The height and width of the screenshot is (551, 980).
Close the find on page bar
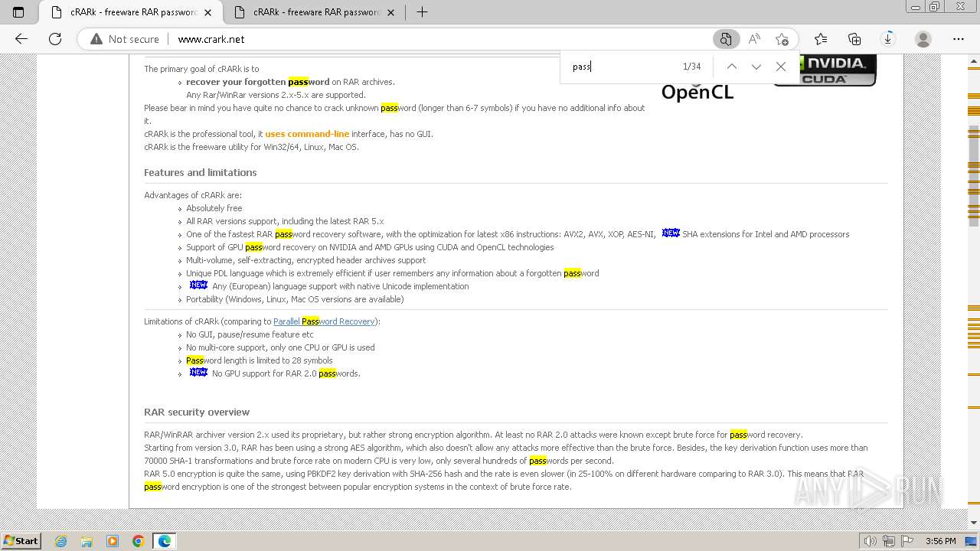point(781,67)
